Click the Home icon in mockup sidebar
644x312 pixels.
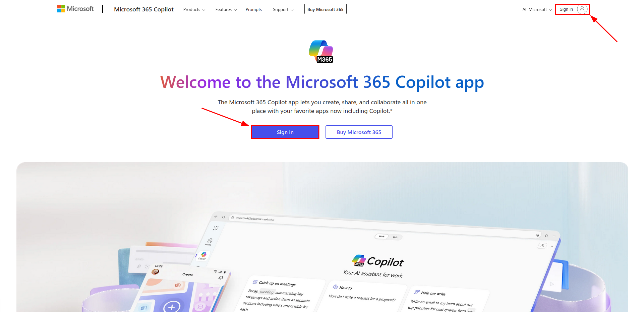pos(210,241)
